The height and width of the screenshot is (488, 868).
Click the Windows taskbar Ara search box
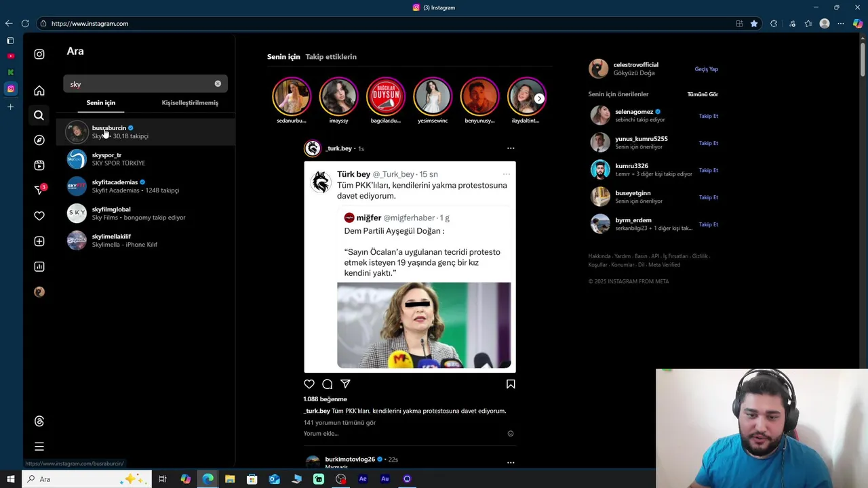pyautogui.click(x=86, y=479)
